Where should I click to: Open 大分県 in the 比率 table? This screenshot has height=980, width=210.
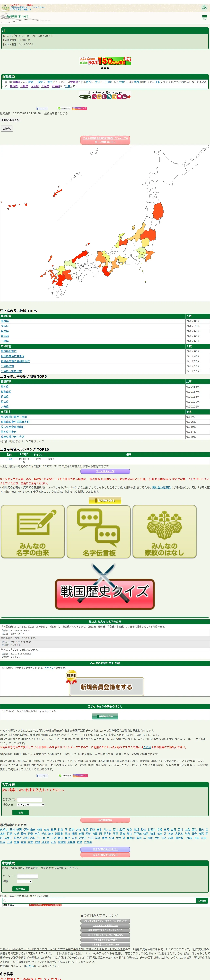tap(5, 406)
